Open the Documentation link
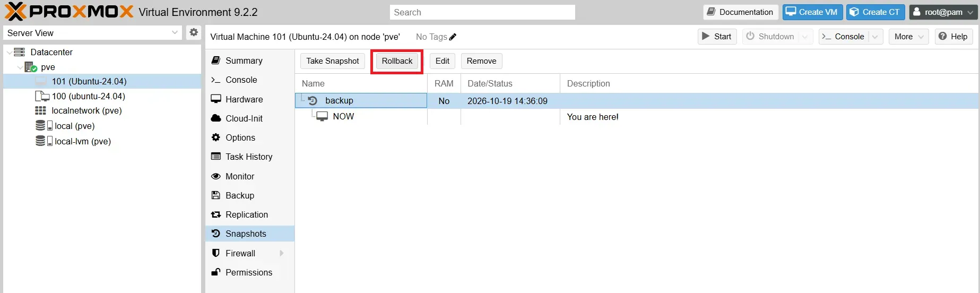 click(741, 12)
